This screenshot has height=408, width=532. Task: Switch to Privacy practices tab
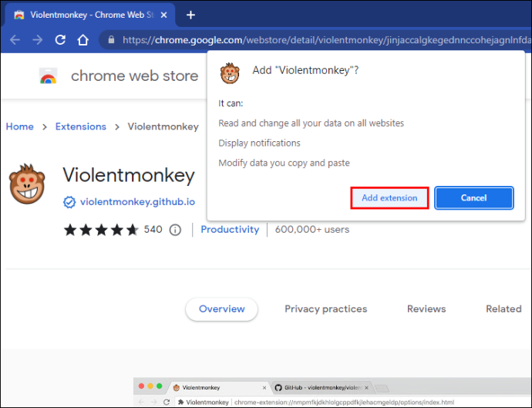325,309
